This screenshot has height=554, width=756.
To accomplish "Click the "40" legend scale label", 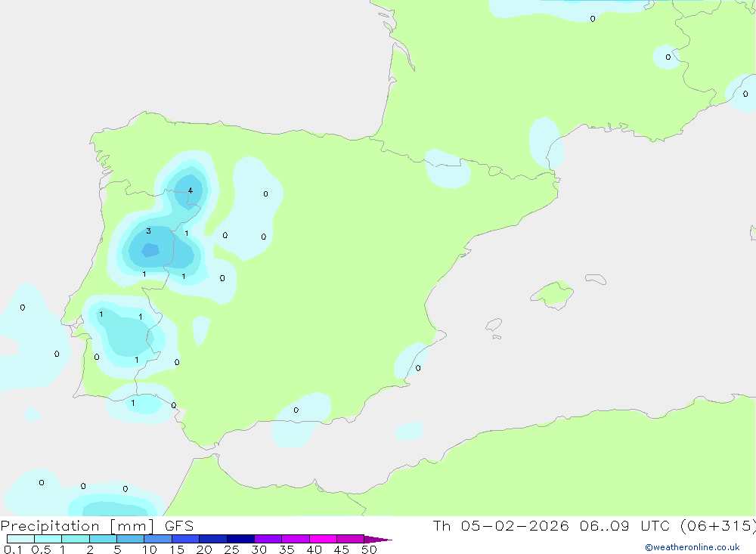I will pyautogui.click(x=314, y=549).
